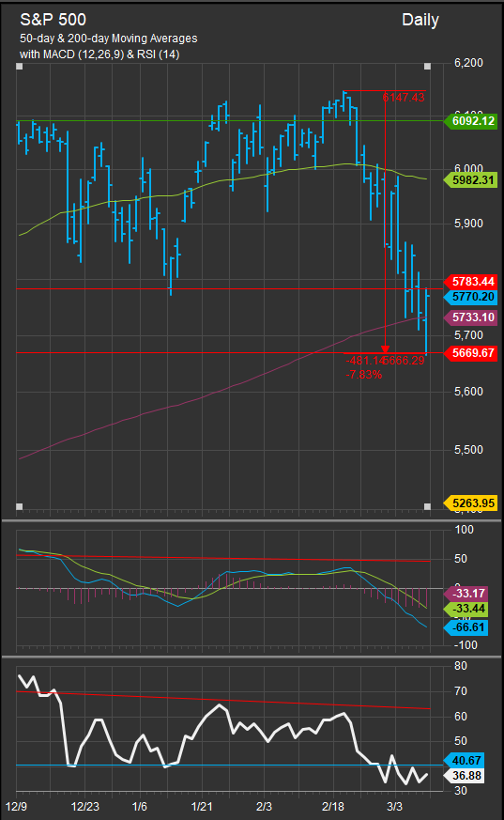Click the 5,500 price axis label

468,450
